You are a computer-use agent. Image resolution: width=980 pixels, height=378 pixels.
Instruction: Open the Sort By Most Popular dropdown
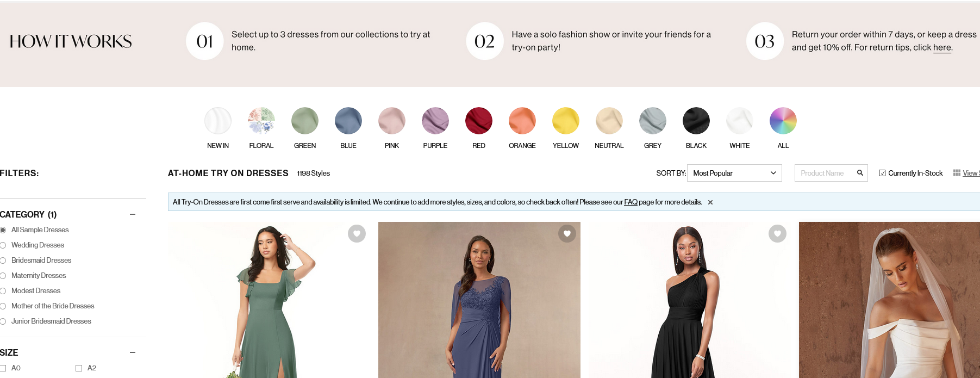[x=734, y=172]
